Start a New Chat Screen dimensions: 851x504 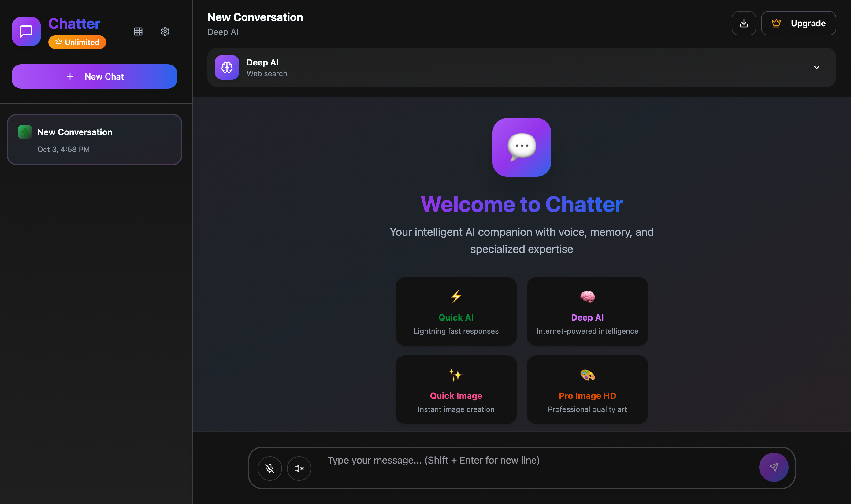95,76
